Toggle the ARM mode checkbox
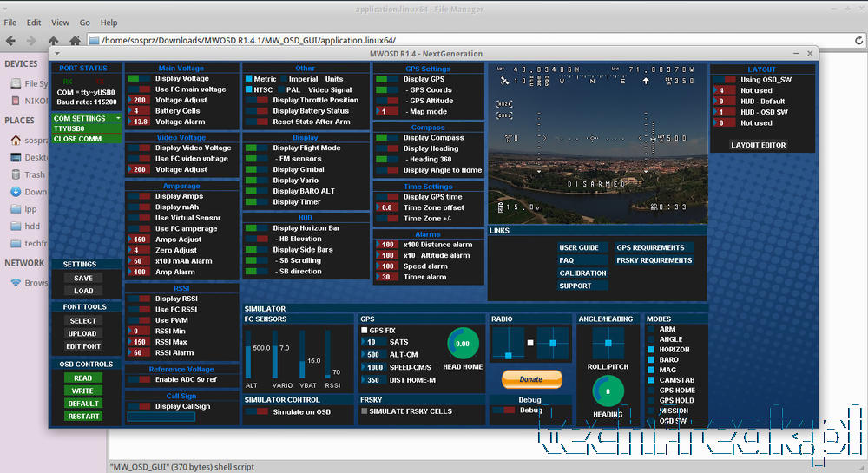 click(651, 329)
